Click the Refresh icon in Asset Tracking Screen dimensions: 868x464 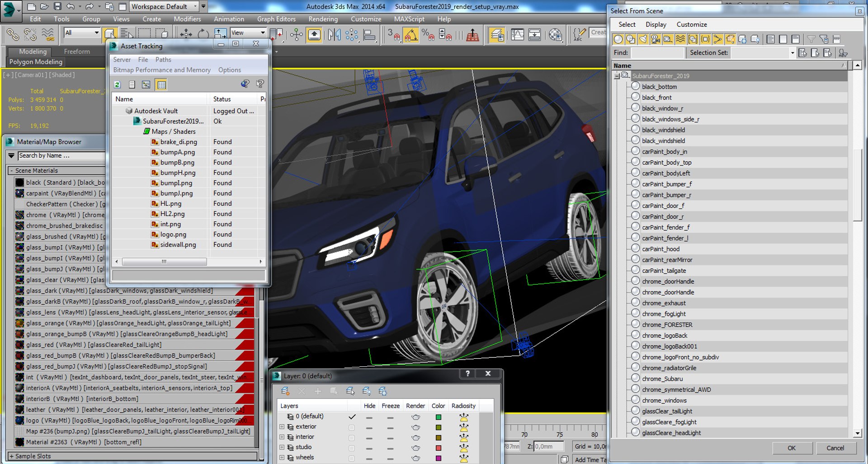[118, 84]
